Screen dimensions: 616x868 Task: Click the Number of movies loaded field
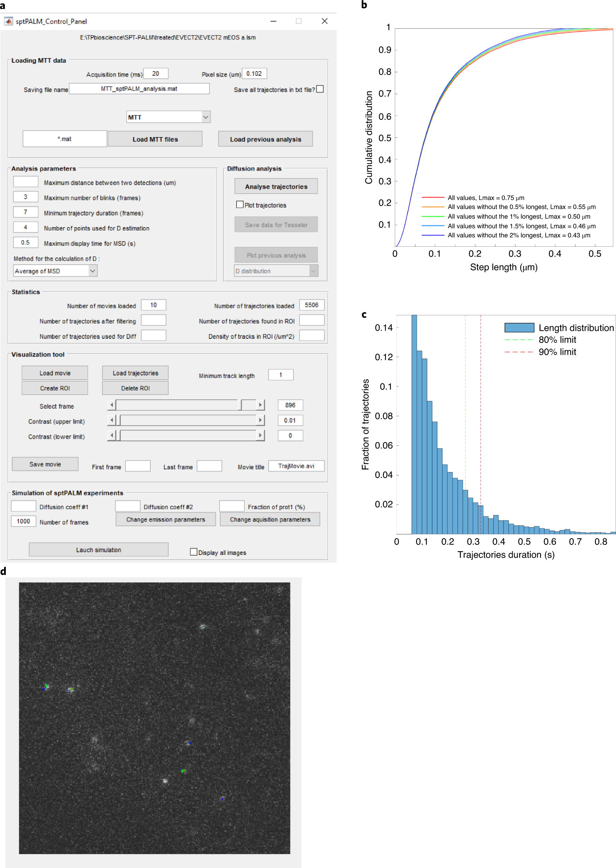(x=154, y=305)
